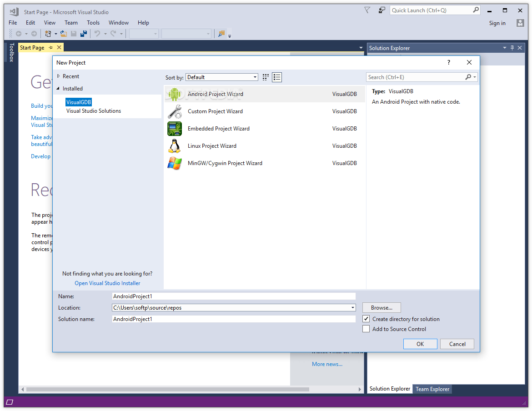
Task: Open the document tabs list dropdown arrow
Action: click(361, 48)
